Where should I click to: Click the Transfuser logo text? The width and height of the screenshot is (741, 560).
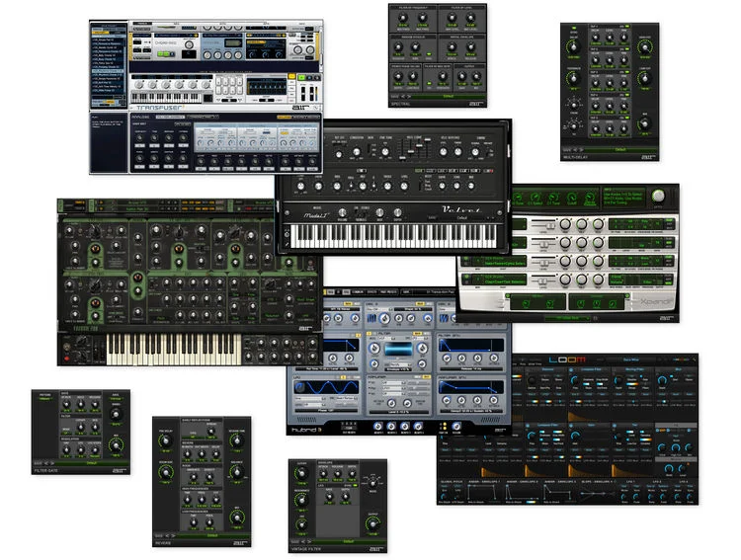pyautogui.click(x=160, y=108)
